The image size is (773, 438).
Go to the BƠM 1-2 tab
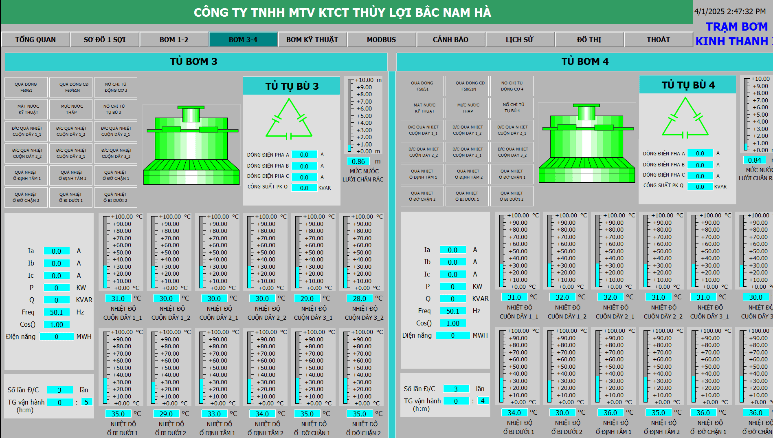click(x=174, y=39)
